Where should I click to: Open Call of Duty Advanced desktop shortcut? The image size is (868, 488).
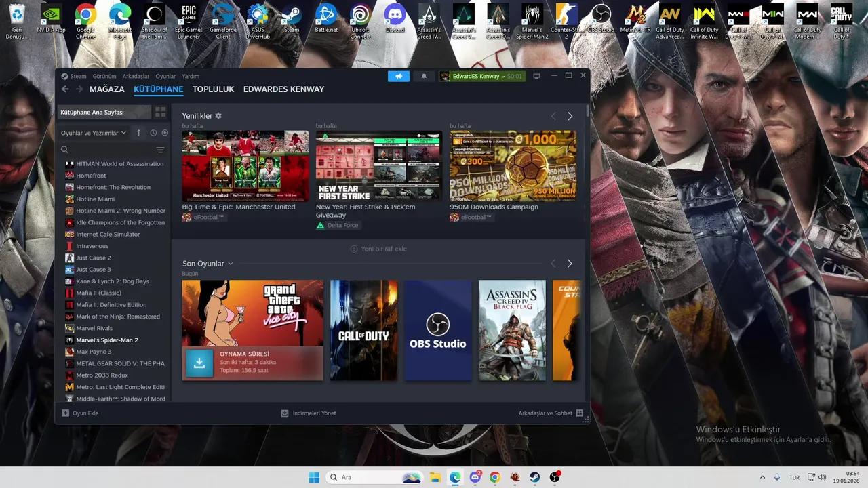[x=670, y=21]
